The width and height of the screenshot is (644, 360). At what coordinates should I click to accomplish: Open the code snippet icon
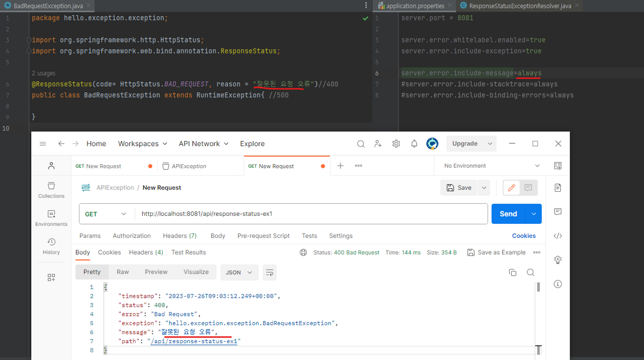click(558, 236)
